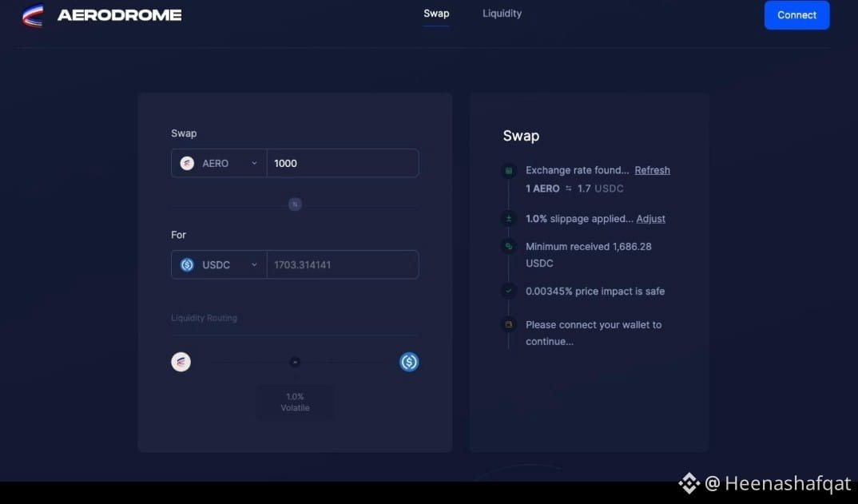Click "Minimum received 1,686.28" text

pos(589,247)
